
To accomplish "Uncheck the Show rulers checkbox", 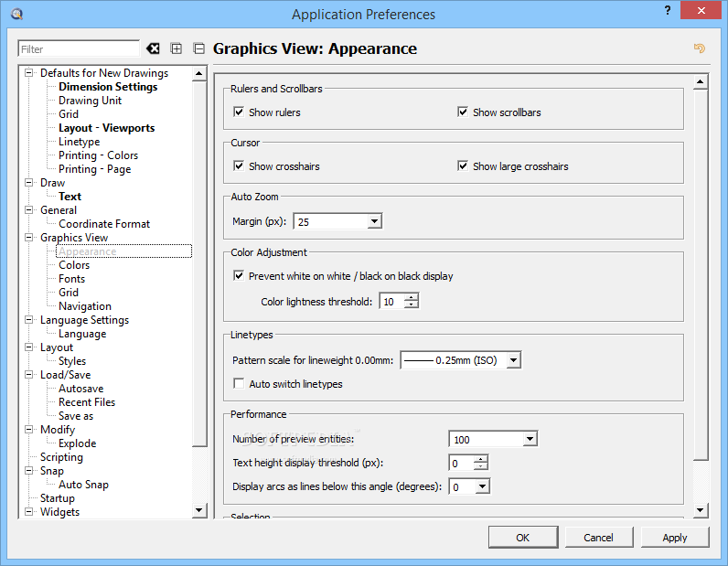I will click(239, 112).
